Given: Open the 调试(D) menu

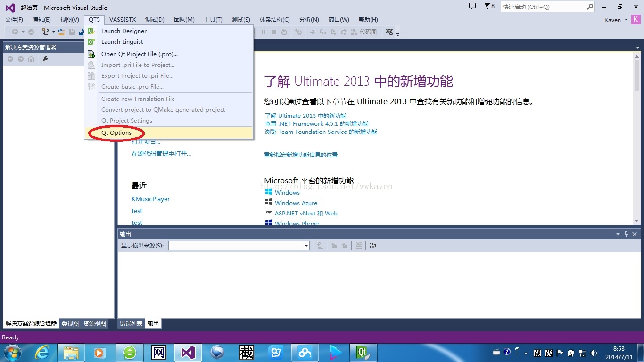Looking at the screenshot, I should pyautogui.click(x=155, y=19).
